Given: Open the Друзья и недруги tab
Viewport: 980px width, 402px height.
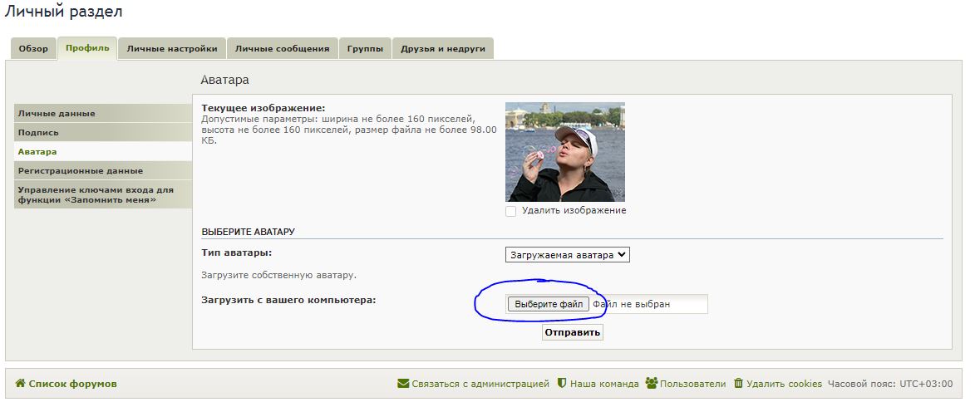Looking at the screenshot, I should (x=442, y=48).
